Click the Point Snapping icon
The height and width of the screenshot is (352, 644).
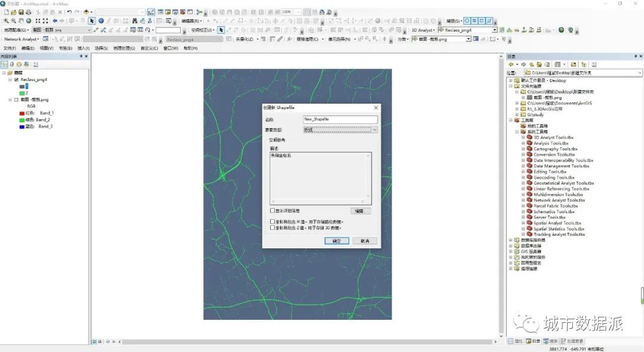[467, 20]
